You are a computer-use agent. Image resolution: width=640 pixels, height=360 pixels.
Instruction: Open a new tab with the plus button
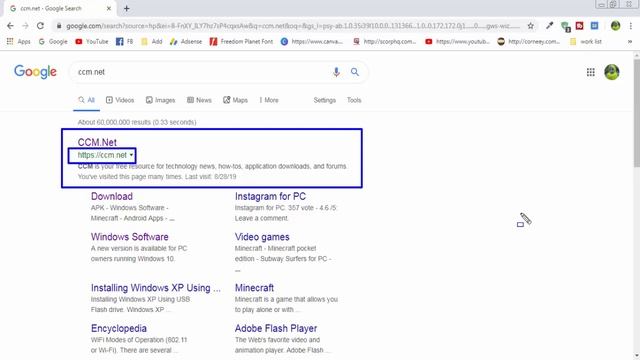point(127,8)
